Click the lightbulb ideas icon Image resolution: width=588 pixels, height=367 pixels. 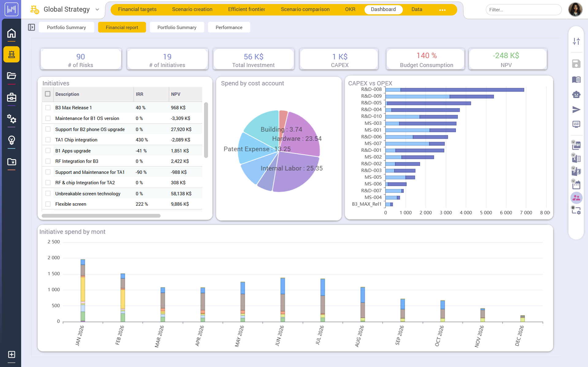point(11,141)
